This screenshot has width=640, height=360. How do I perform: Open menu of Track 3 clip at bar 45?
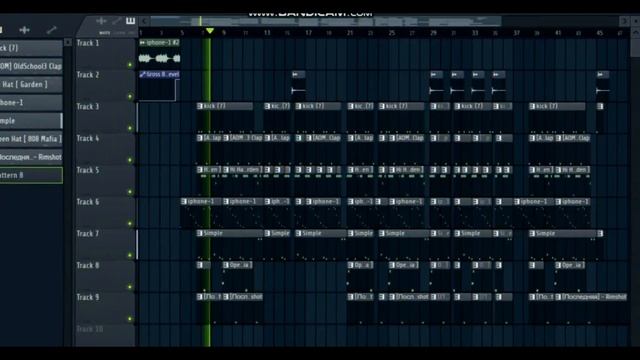click(x=600, y=106)
